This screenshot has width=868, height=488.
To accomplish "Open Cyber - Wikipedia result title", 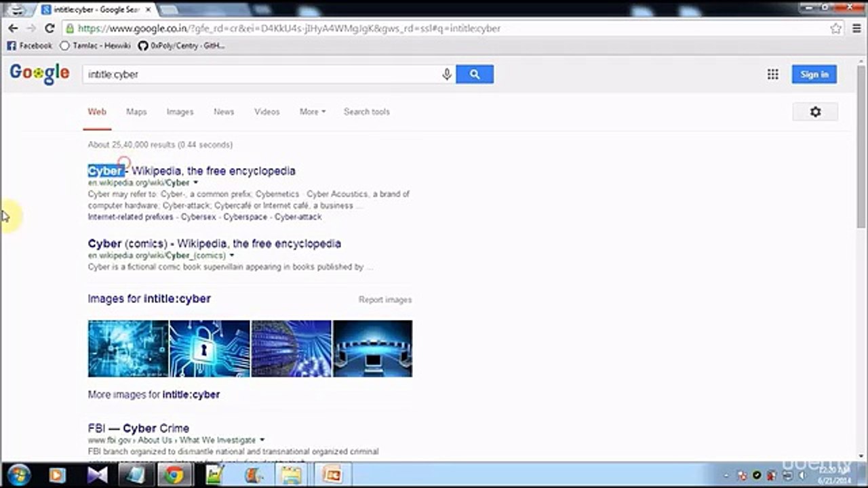I will 191,171.
